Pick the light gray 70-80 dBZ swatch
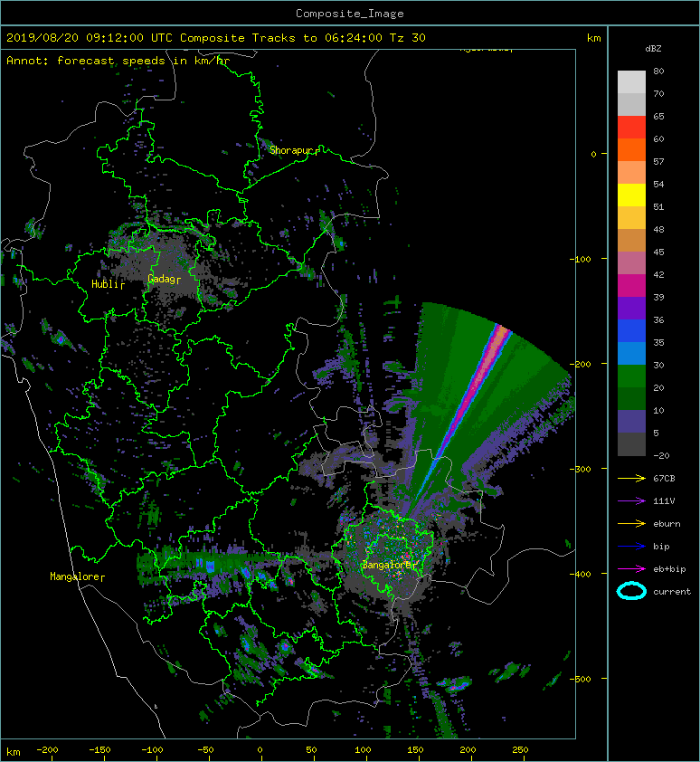700x762 pixels. tap(631, 81)
